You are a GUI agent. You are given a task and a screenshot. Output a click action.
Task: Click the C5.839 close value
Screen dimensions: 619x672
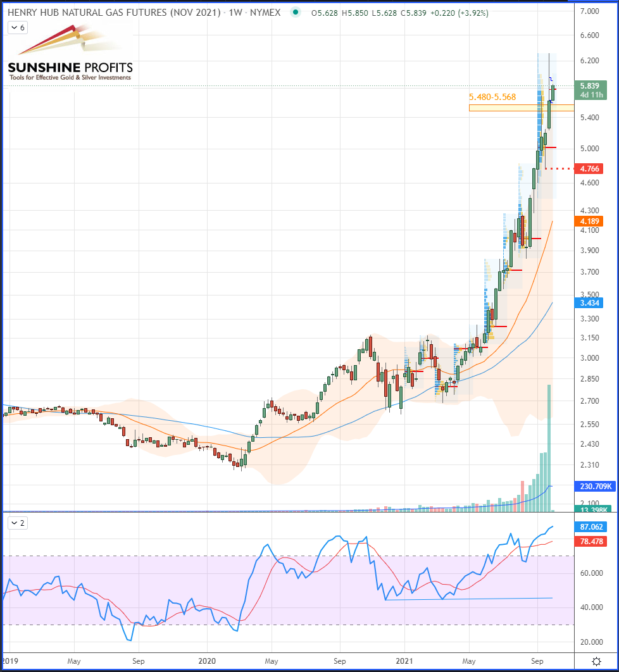[413, 13]
